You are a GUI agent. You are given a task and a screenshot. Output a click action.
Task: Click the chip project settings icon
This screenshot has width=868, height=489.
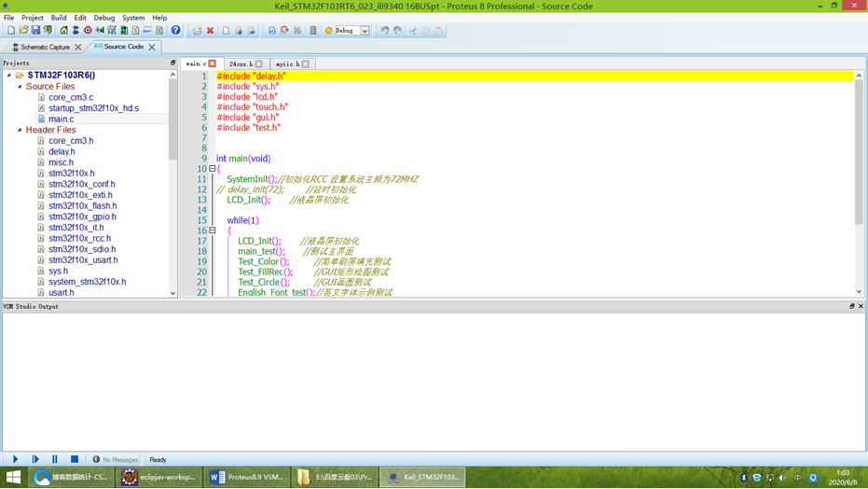[x=312, y=31]
